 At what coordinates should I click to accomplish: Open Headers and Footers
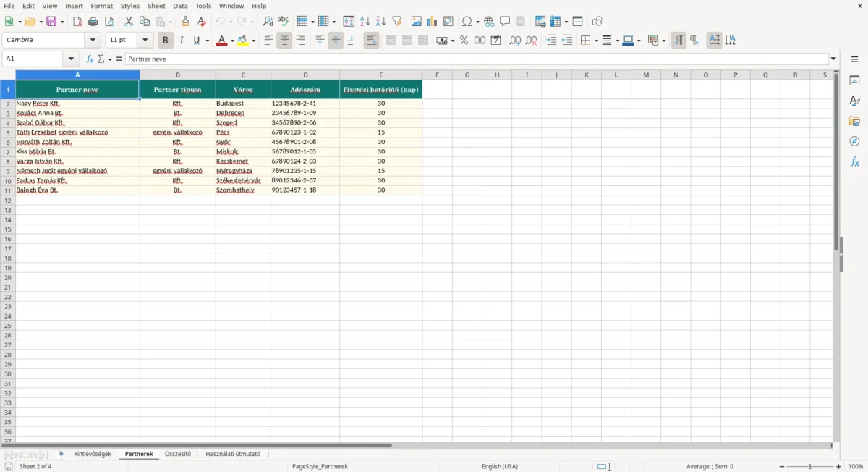point(522,22)
